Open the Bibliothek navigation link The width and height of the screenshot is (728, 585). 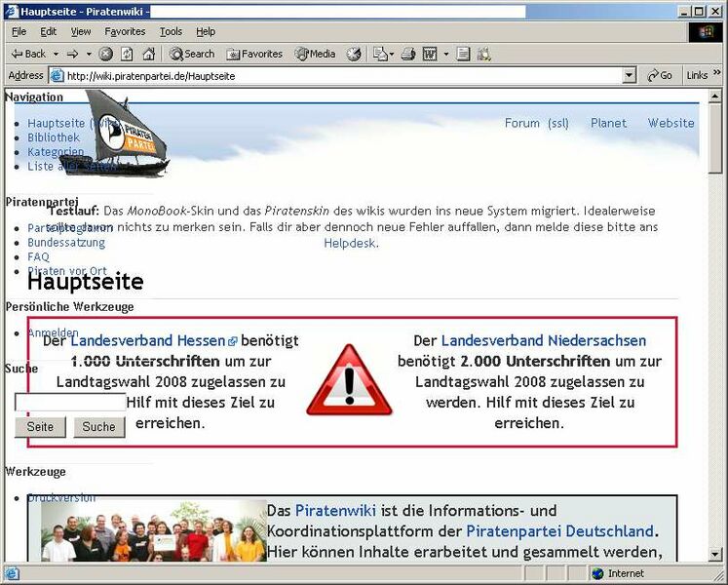click(x=54, y=137)
